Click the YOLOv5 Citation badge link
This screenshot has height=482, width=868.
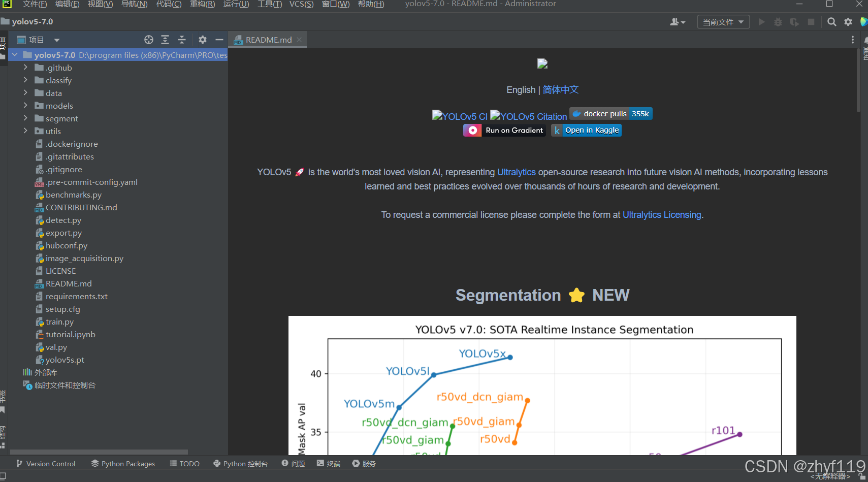coord(528,116)
